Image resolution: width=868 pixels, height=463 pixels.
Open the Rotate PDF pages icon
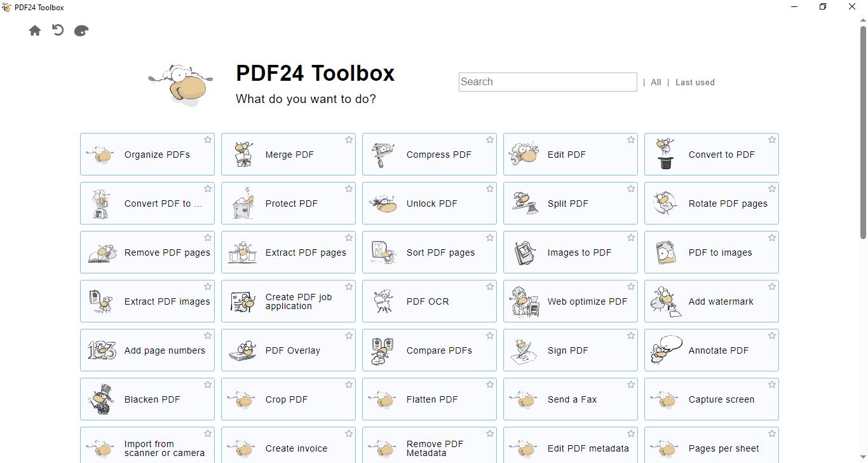(x=665, y=204)
